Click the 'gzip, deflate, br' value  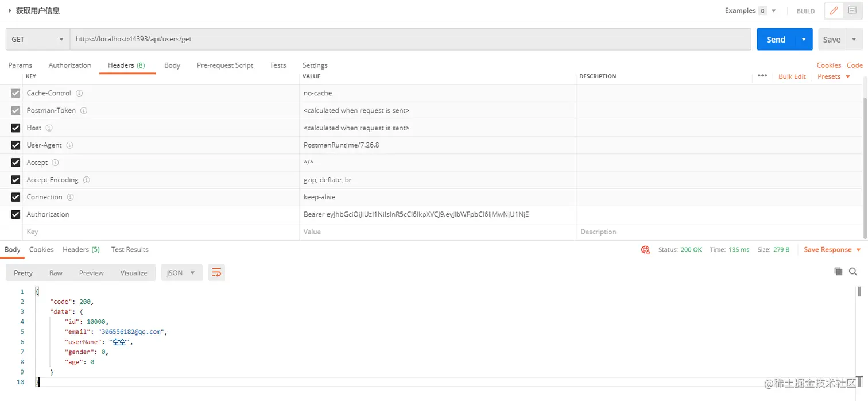[x=327, y=180]
